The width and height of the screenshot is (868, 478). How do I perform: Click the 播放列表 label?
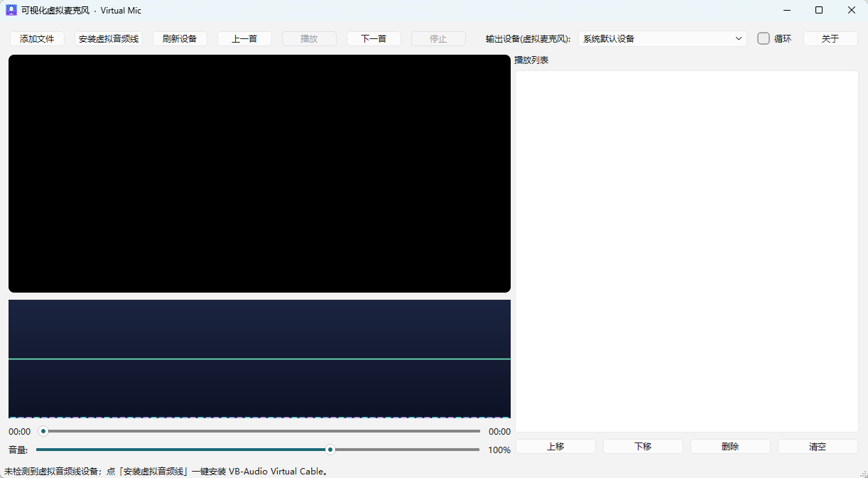click(531, 60)
